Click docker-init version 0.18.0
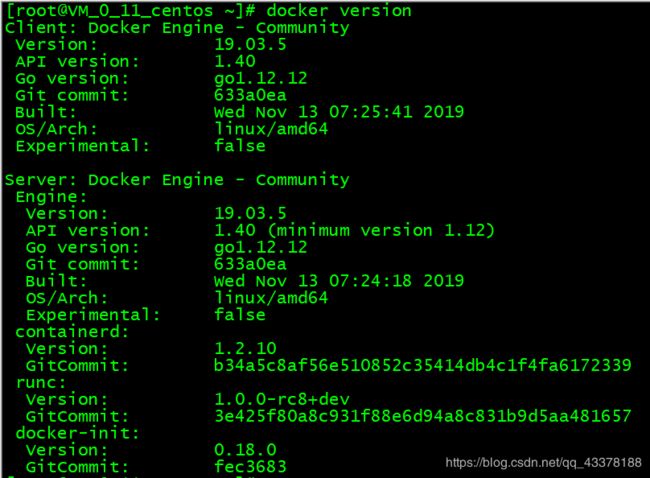Screen dimensions: 650x478 (245, 450)
